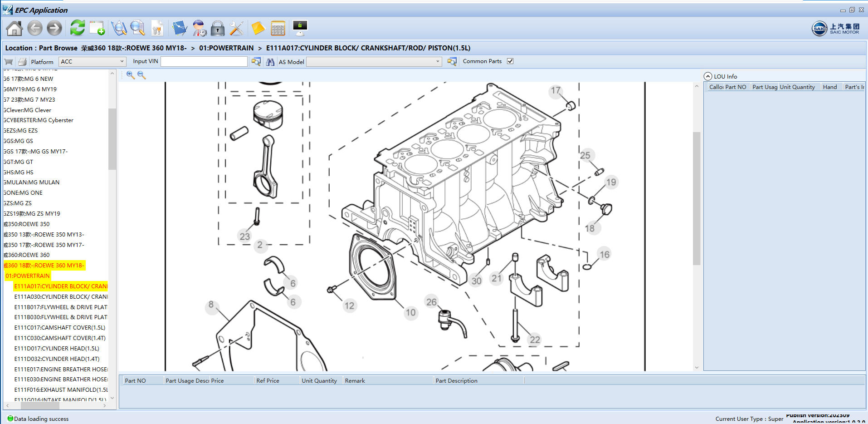This screenshot has width=868, height=424.
Task: Open the part search magnifier tool
Action: (x=119, y=28)
